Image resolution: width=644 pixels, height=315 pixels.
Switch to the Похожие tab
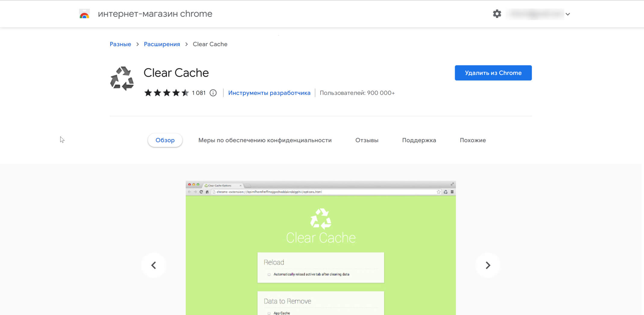(473, 140)
